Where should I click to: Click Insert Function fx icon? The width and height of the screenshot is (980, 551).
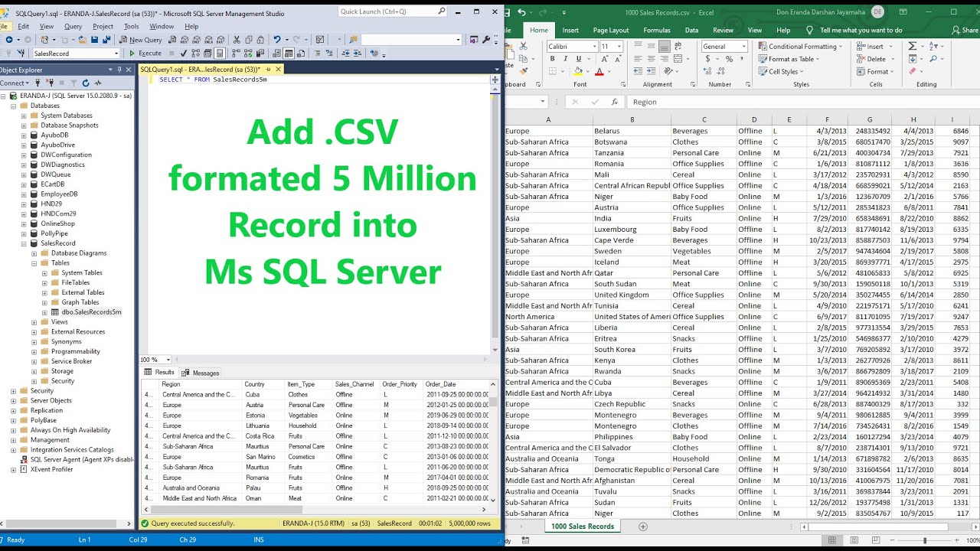(614, 101)
